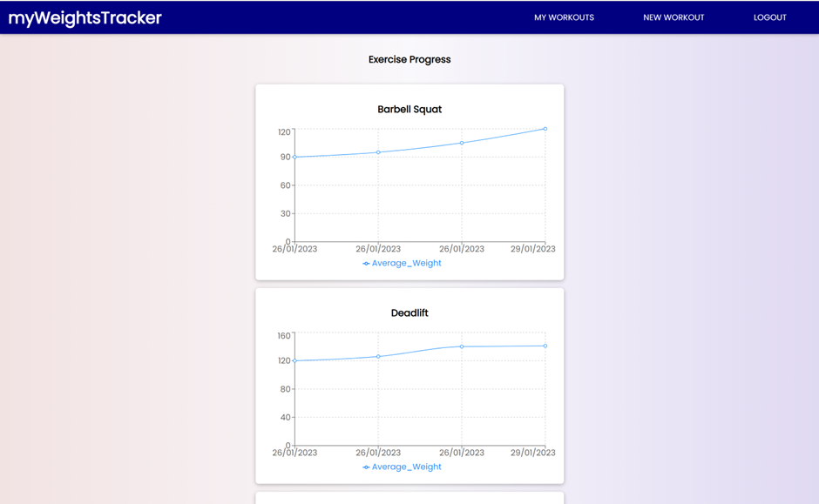Click the Deadlift chart title
Screen dimensions: 819x504
409,312
